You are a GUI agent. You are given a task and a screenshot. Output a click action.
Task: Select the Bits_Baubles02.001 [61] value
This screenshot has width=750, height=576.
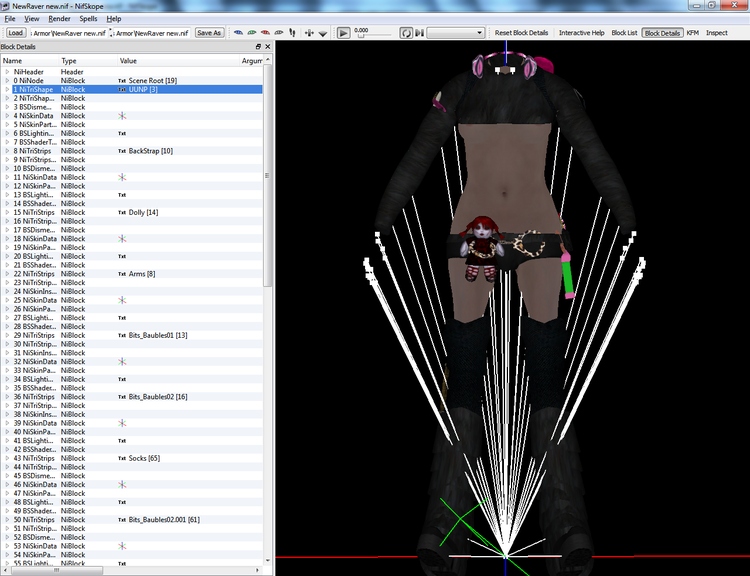(x=164, y=520)
